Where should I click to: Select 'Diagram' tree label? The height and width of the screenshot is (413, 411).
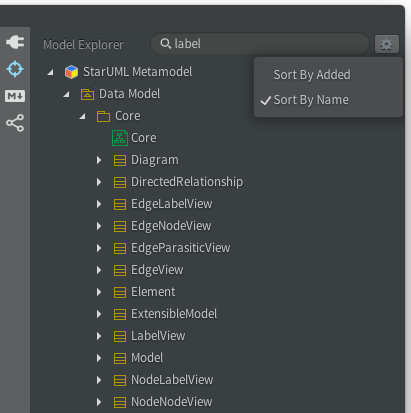(x=155, y=160)
